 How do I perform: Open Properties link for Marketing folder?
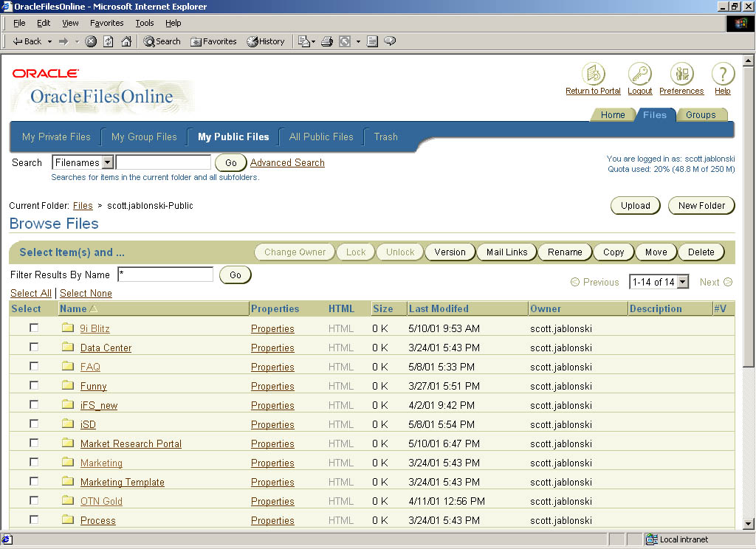point(272,463)
